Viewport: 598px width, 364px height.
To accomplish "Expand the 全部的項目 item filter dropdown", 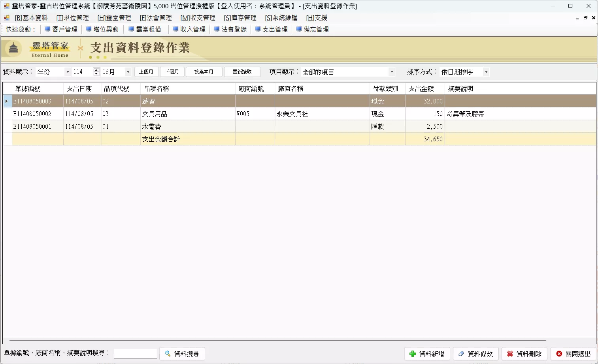I will point(392,72).
